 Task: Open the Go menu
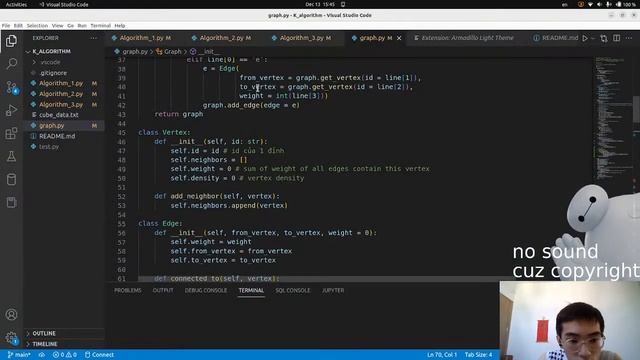(x=70, y=26)
